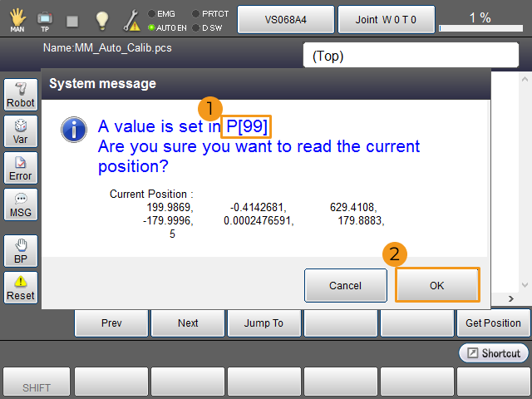Click the scroll right arrow
The image size is (532, 399).
pyautogui.click(x=511, y=299)
